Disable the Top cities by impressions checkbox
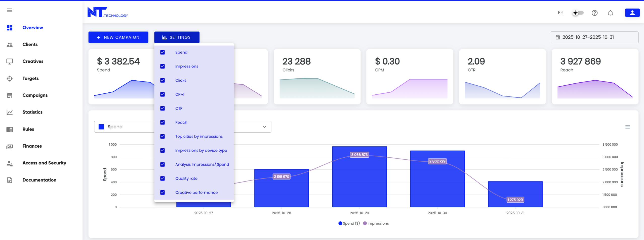The height and width of the screenshot is (240, 644). click(x=162, y=136)
